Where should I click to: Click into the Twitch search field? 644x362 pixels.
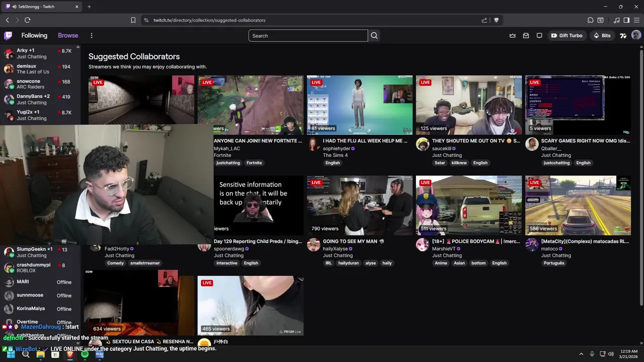(308, 36)
